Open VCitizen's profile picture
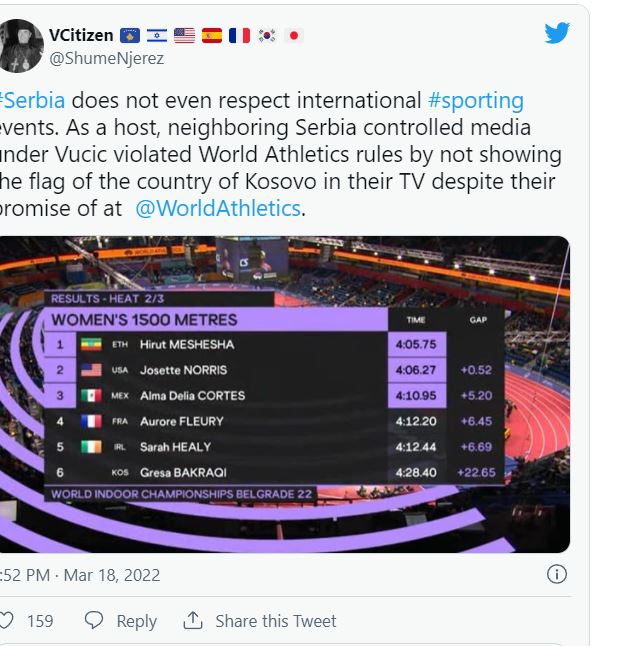The width and height of the screenshot is (630, 646). click(x=20, y=46)
